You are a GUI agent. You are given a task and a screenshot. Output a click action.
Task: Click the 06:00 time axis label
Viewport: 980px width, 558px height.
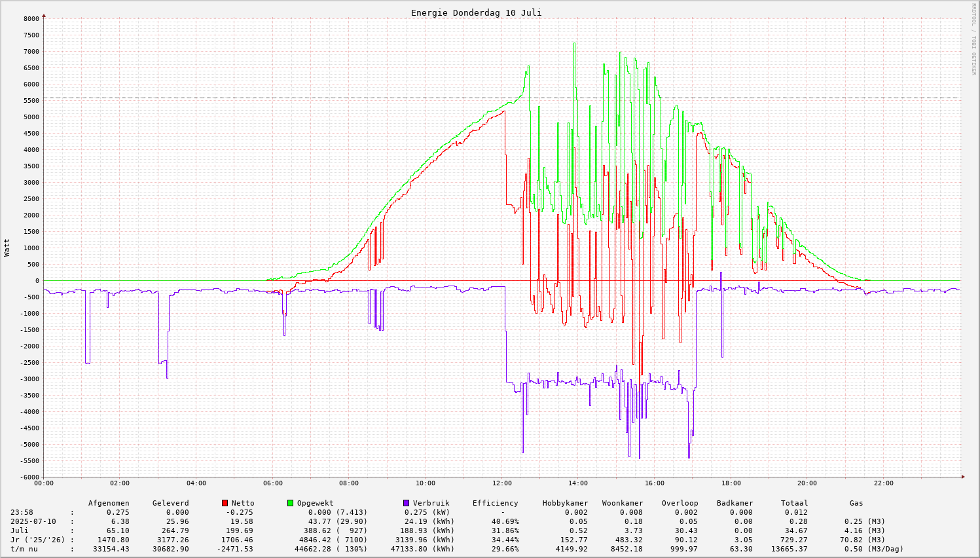click(272, 483)
